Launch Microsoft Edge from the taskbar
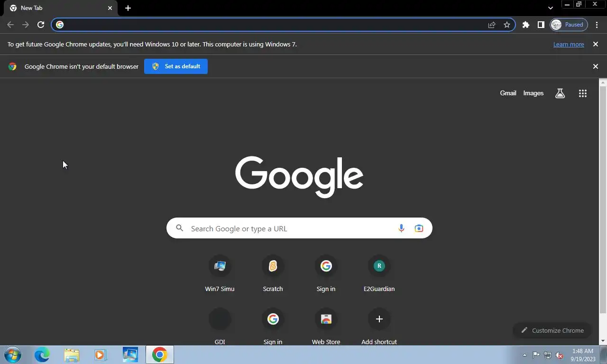Viewport: 607px width, 364px height. [x=42, y=355]
